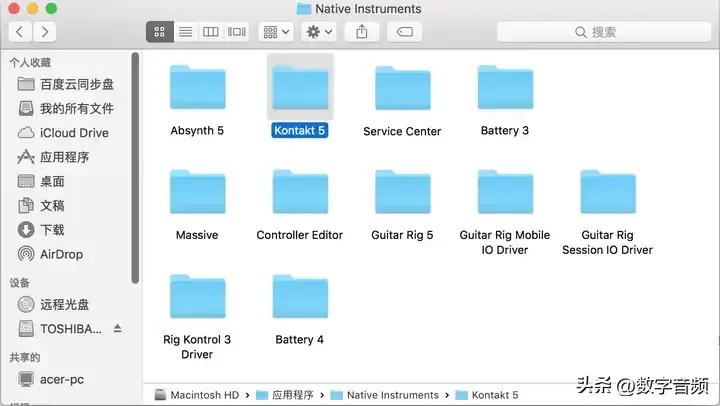Select the Service Center folder icon
Screen dimensions: 720x406
403,88
